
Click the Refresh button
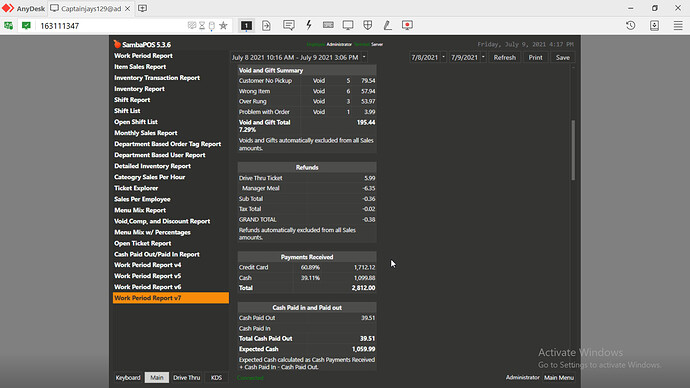pyautogui.click(x=505, y=57)
